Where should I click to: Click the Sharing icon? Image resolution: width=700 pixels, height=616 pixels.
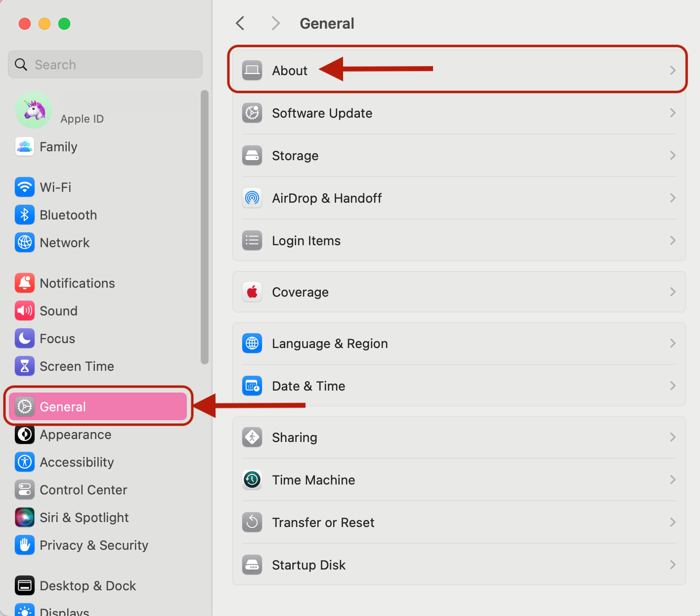[252, 437]
